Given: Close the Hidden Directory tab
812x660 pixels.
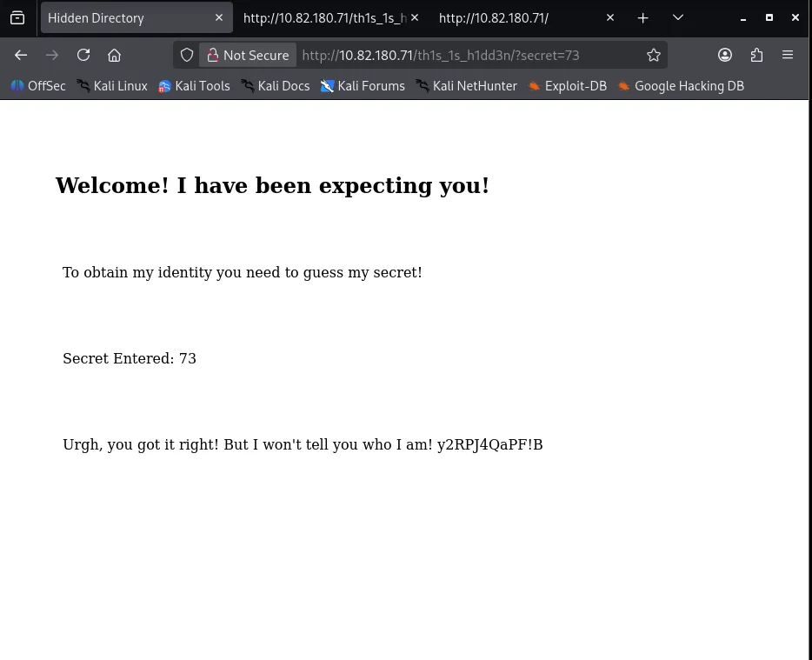Looking at the screenshot, I should (x=218, y=17).
